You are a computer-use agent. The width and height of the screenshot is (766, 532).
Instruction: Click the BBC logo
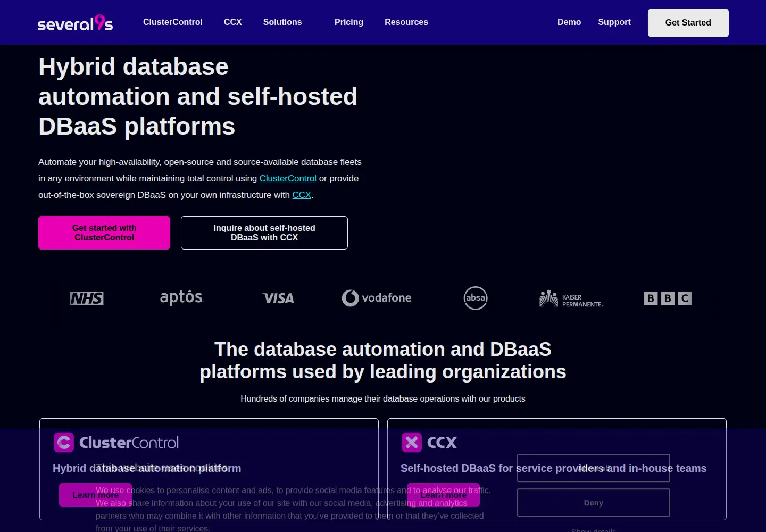point(668,298)
